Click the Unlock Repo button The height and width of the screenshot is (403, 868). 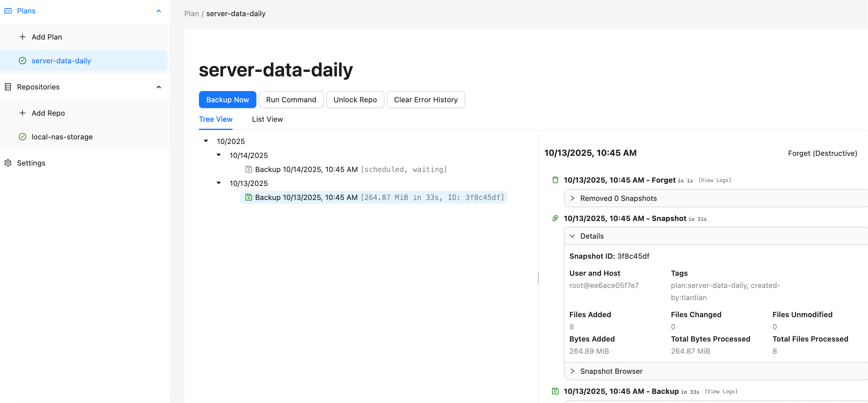(x=355, y=100)
